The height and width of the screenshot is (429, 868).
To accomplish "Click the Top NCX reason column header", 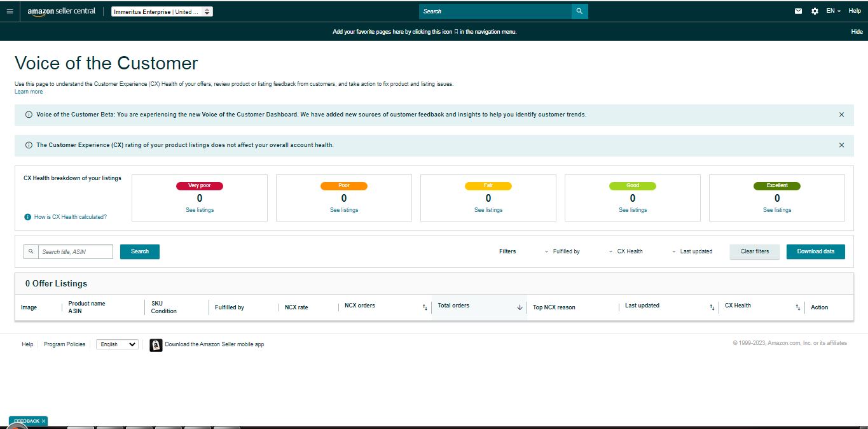I will (554, 307).
